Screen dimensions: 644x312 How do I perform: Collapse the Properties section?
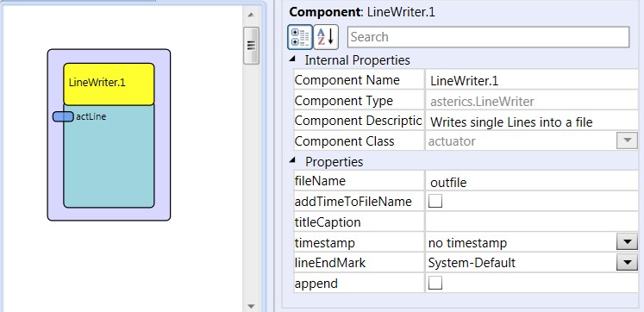[x=292, y=160]
